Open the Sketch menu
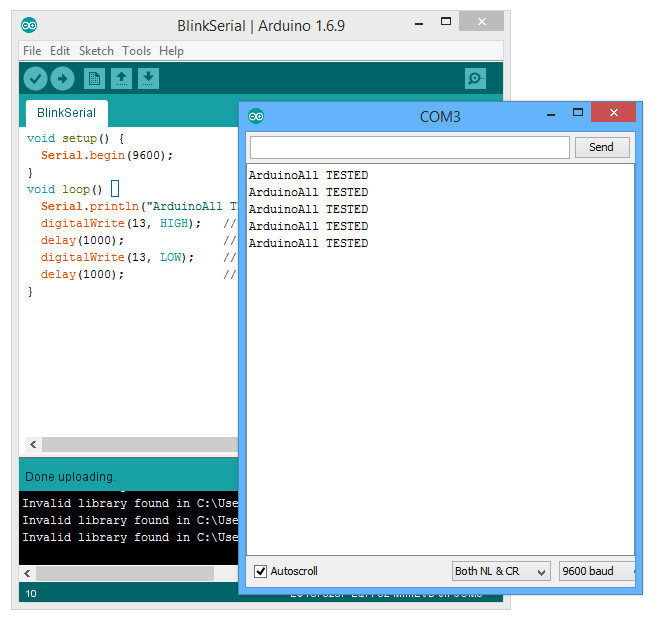Screen dimensions: 669x623 (96, 51)
